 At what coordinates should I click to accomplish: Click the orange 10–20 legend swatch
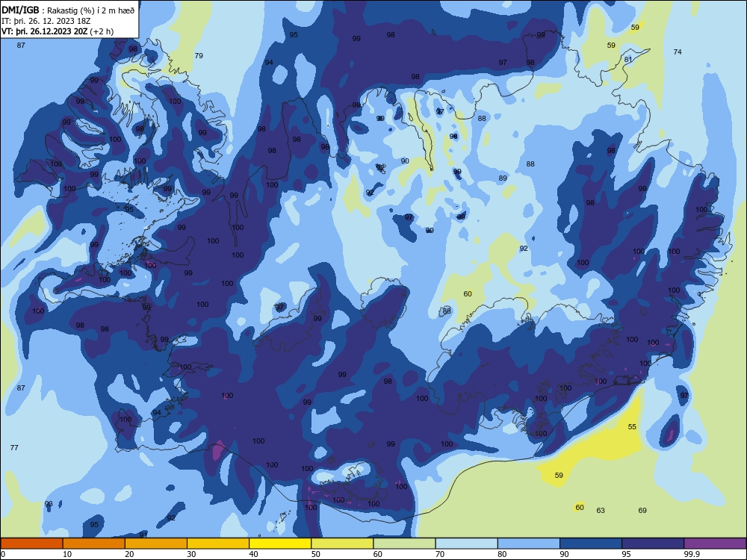coord(94,544)
